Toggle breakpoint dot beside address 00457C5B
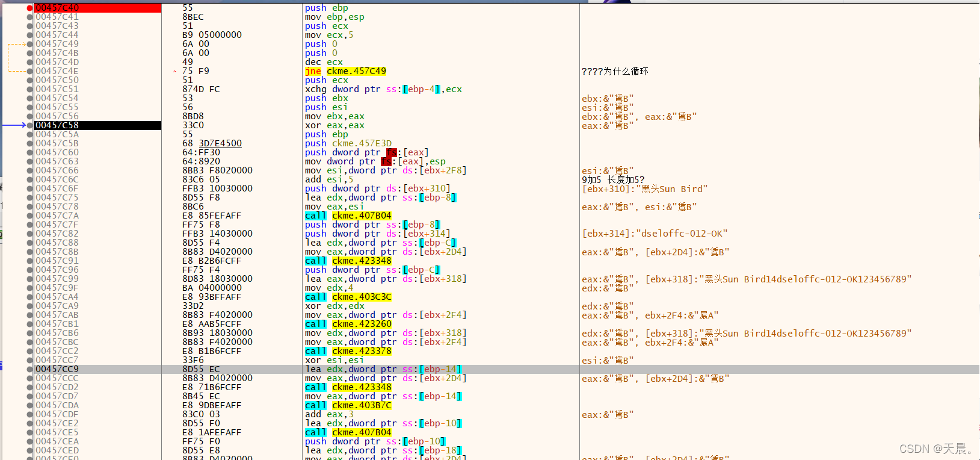 tap(30, 143)
